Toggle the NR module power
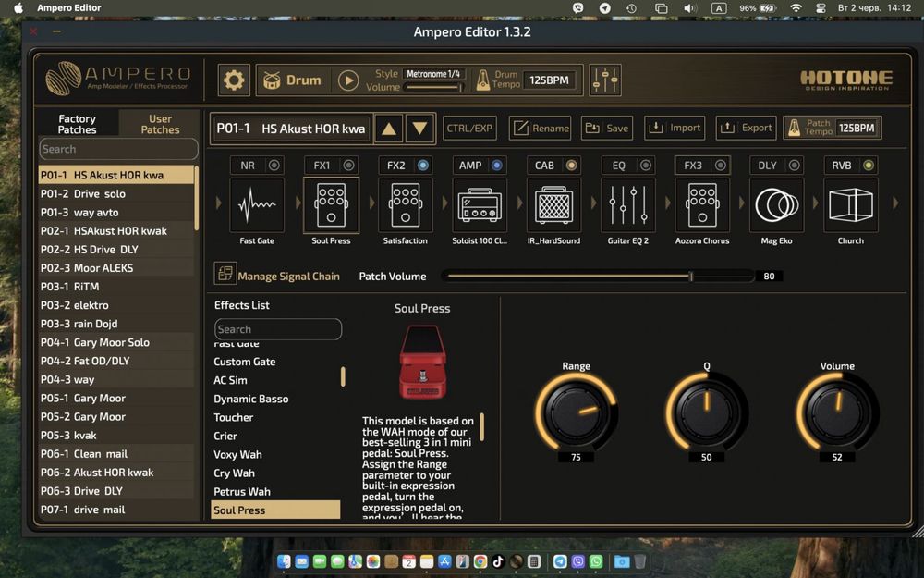The image size is (924, 578). tap(274, 166)
